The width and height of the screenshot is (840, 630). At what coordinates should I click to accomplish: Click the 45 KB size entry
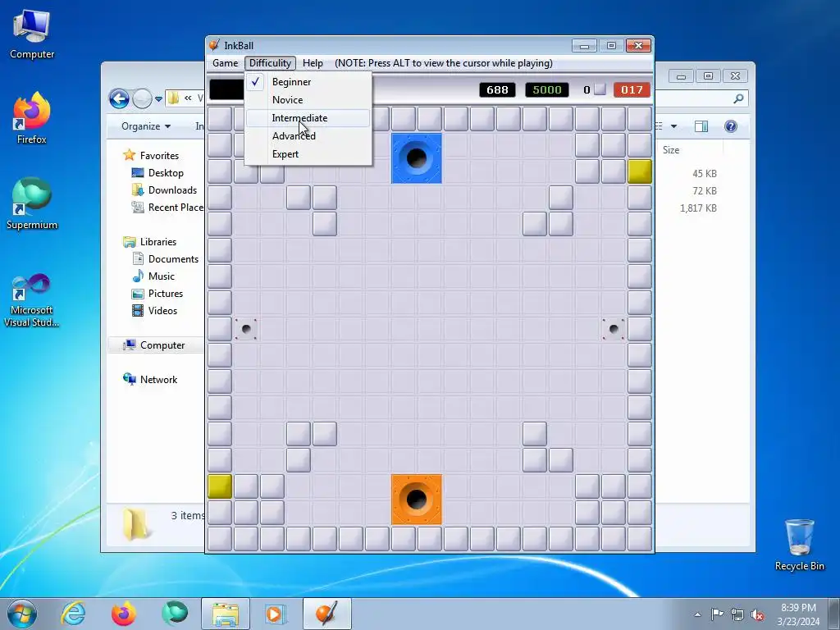705,174
